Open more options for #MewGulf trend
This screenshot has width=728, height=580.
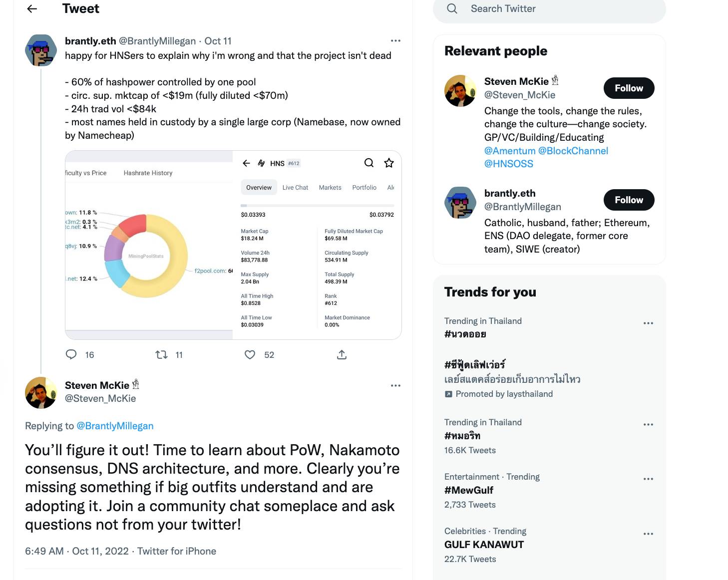[648, 479]
